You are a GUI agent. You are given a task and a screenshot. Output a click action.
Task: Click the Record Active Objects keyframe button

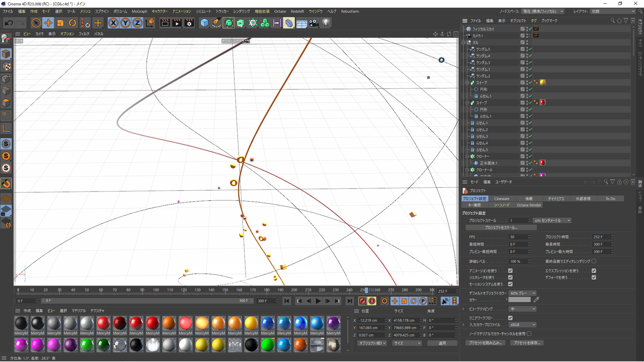coord(363,301)
